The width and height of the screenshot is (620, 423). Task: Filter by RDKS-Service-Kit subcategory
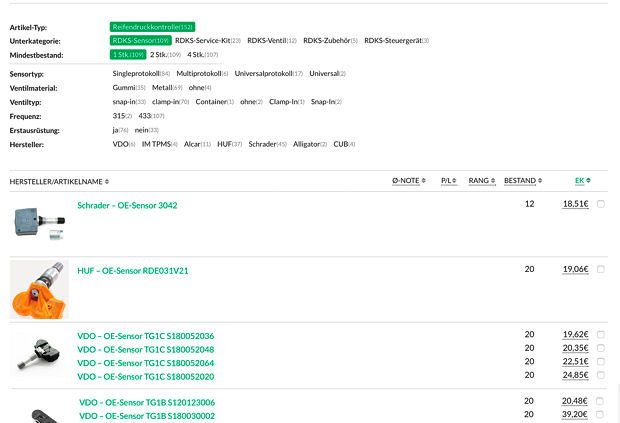click(208, 40)
